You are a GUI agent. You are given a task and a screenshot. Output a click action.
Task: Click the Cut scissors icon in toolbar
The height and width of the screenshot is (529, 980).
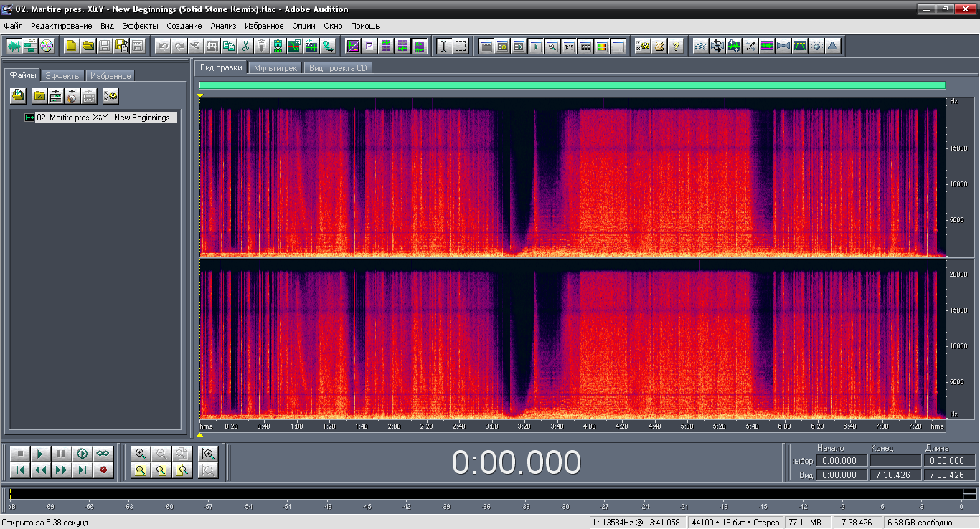tap(245, 47)
